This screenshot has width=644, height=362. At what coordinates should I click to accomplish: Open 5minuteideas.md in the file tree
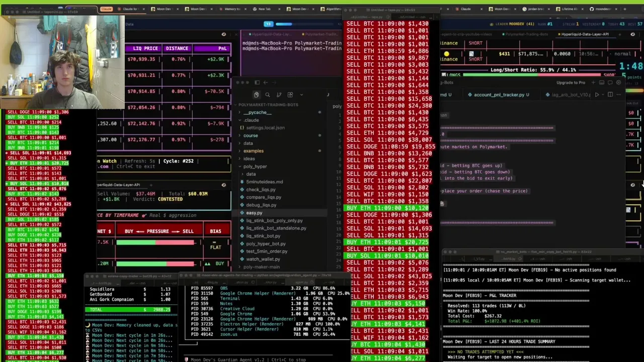[264, 182]
